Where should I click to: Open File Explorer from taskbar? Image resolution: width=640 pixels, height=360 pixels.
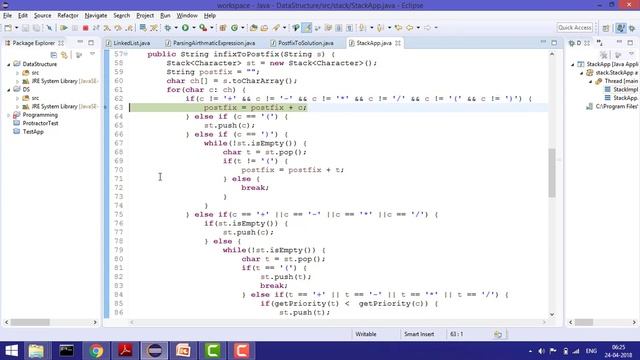(x=36, y=351)
